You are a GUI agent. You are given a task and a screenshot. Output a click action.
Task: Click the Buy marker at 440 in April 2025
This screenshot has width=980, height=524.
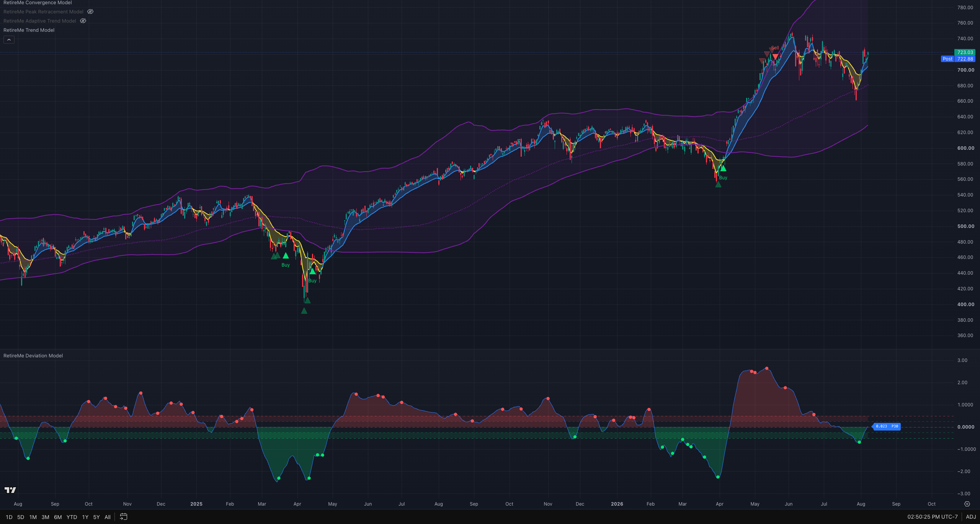coord(312,271)
